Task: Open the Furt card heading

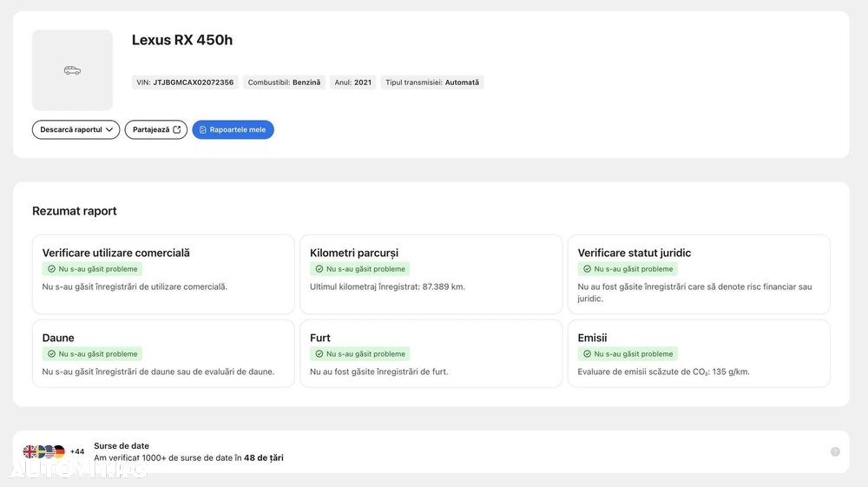Action: tap(320, 338)
